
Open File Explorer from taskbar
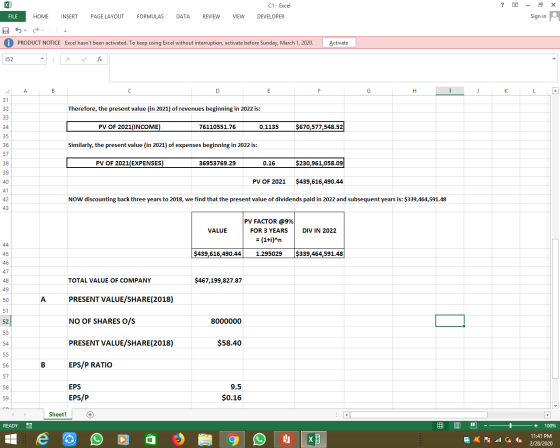click(x=205, y=439)
